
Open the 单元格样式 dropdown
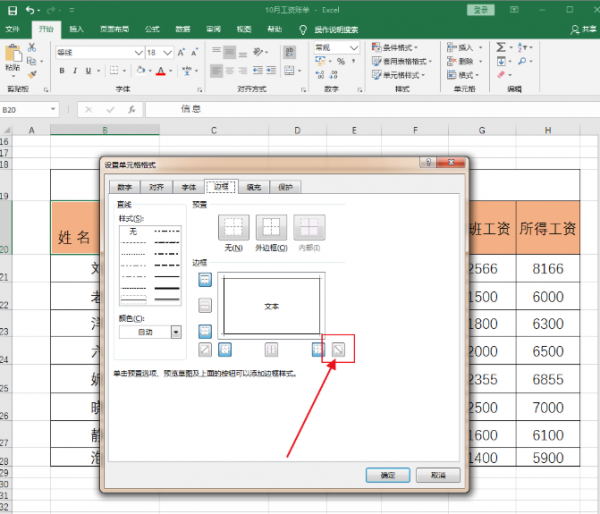(399, 75)
